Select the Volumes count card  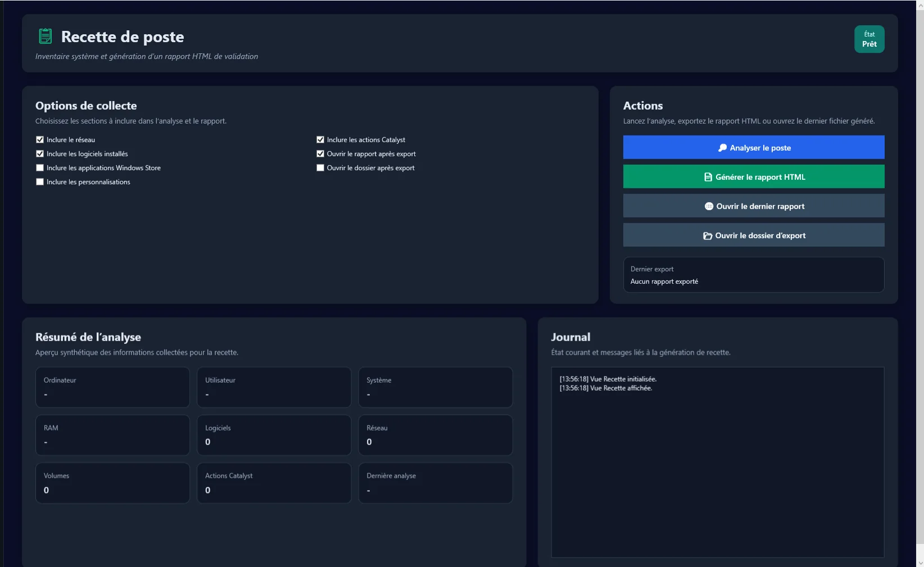[x=112, y=483]
